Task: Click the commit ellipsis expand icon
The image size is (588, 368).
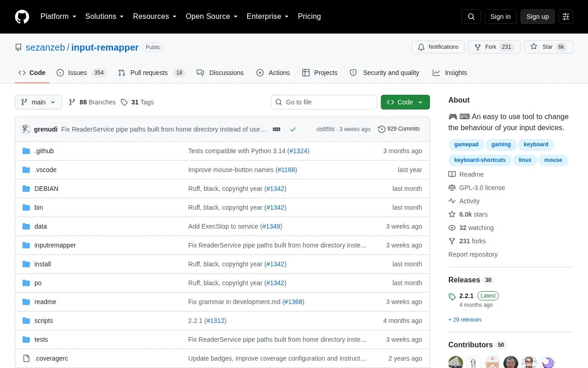Action: click(x=277, y=129)
